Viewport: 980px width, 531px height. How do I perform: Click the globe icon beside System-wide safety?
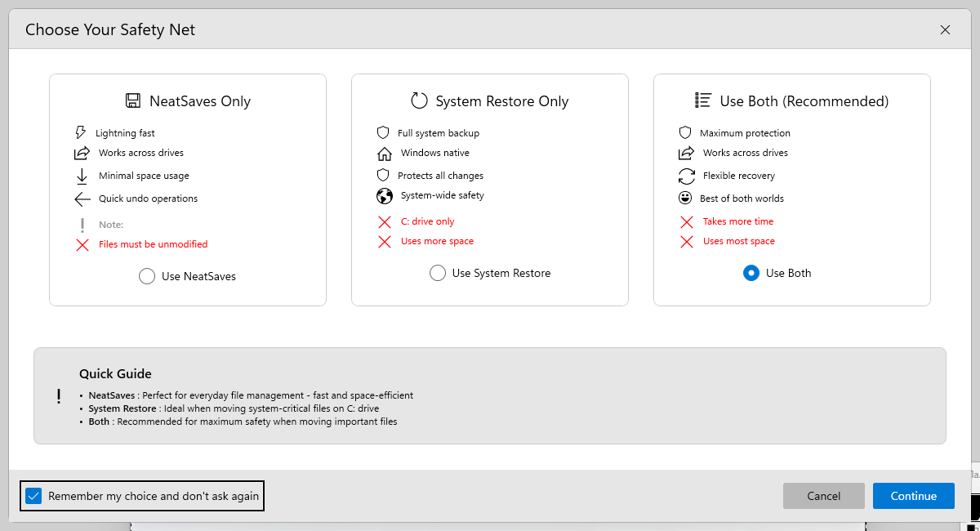(x=385, y=196)
